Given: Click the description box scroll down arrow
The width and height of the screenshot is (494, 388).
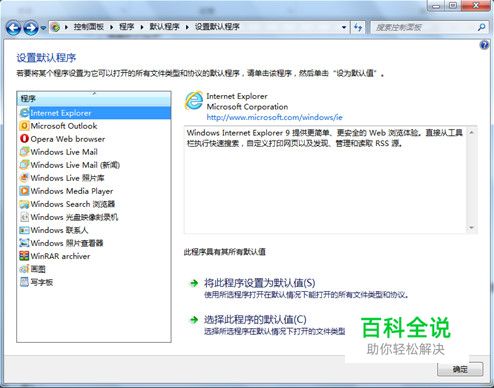Looking at the screenshot, I should click(x=472, y=227).
